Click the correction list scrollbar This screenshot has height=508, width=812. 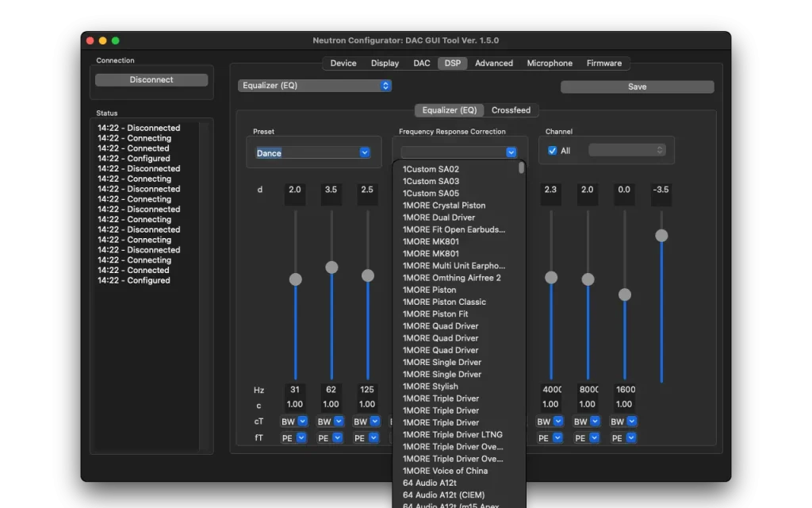click(521, 168)
